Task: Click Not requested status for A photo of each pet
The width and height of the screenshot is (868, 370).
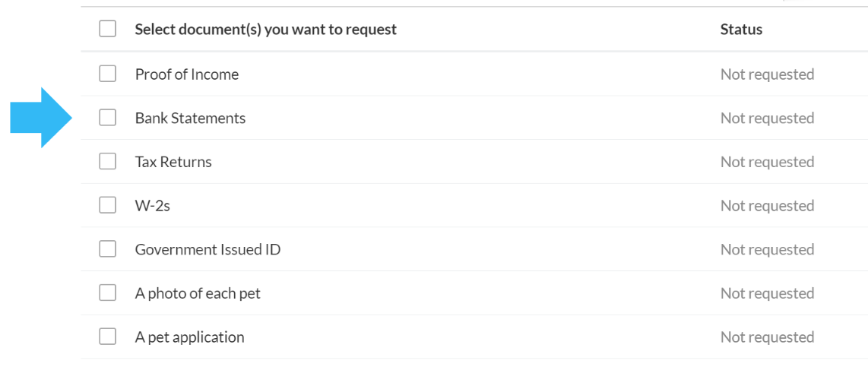Action: tap(767, 294)
